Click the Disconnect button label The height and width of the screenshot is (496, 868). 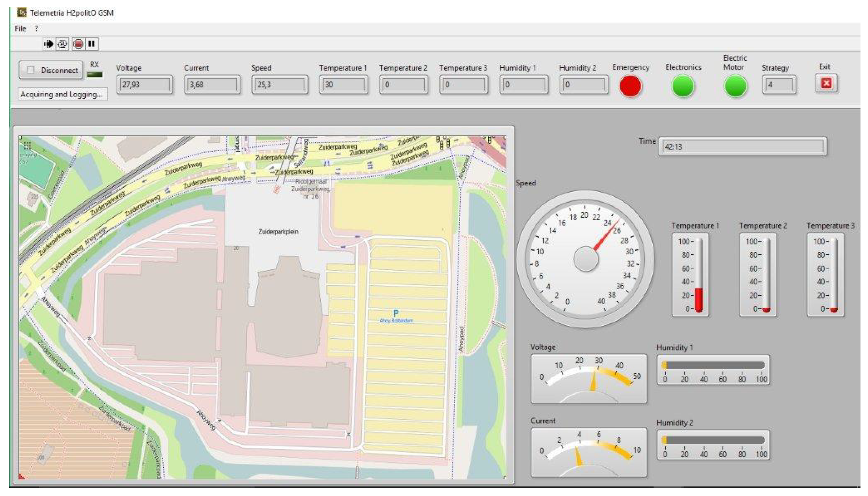tap(59, 70)
